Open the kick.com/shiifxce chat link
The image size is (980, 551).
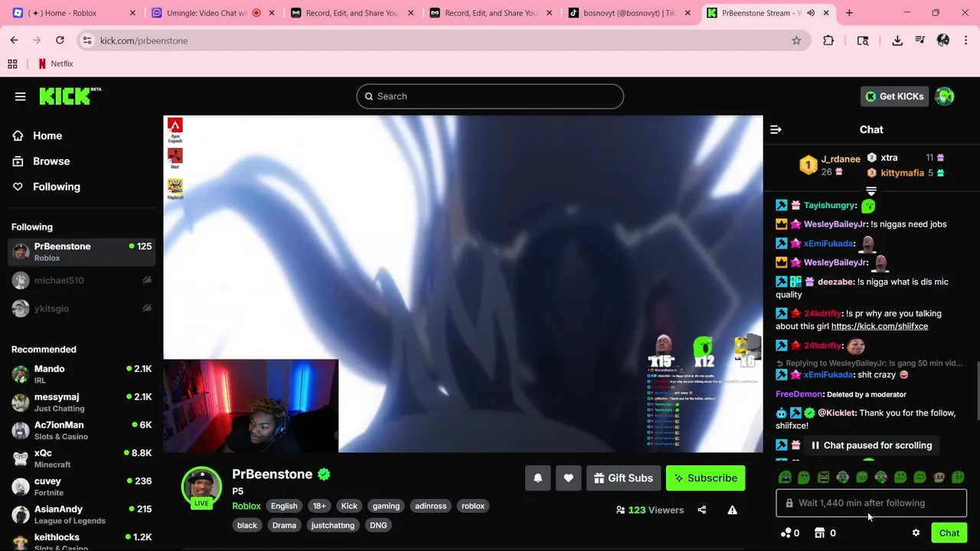point(880,326)
